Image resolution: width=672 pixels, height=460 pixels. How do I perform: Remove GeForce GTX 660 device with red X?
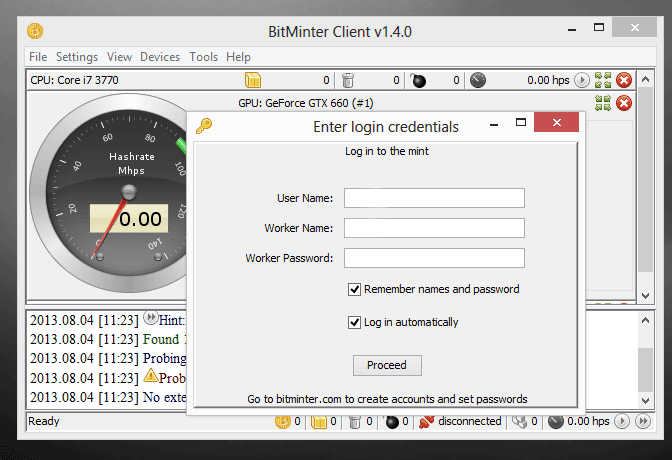624,103
